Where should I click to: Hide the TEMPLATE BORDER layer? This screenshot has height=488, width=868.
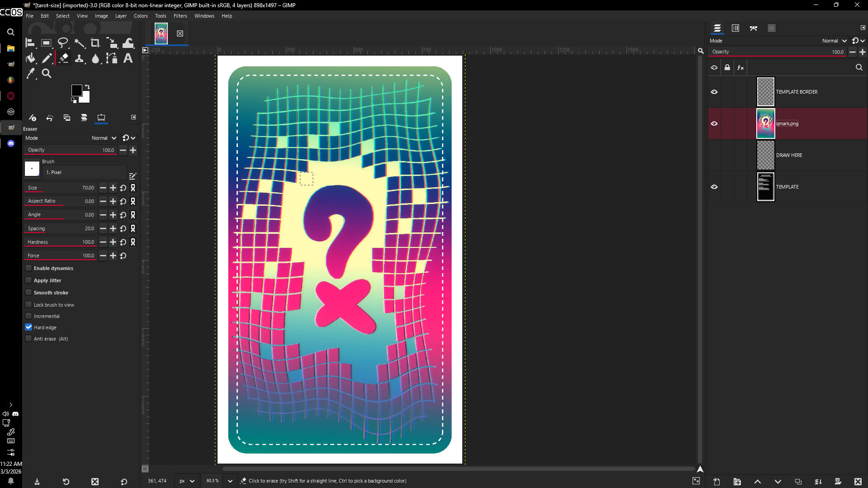pos(714,92)
